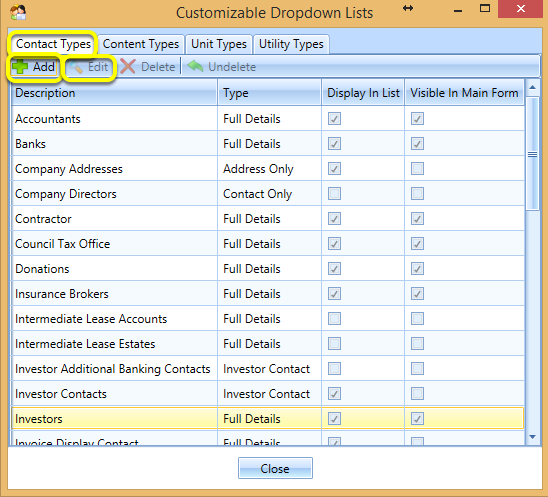
Task: Click the vertical scrollbar thumb
Action: pos(532,154)
